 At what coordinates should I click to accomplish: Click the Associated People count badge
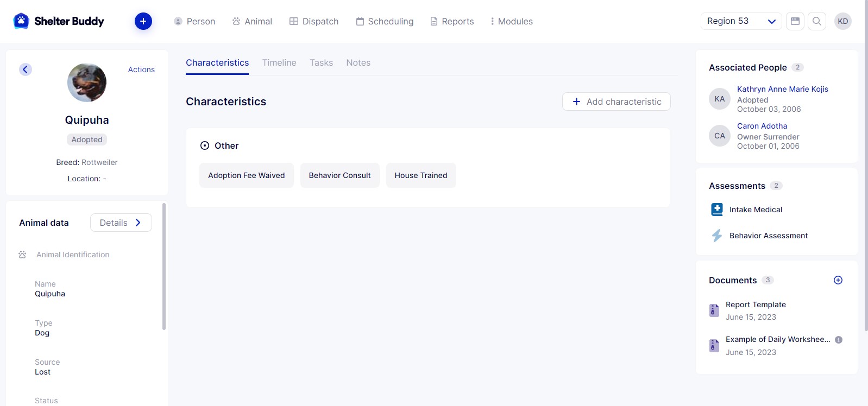(797, 67)
